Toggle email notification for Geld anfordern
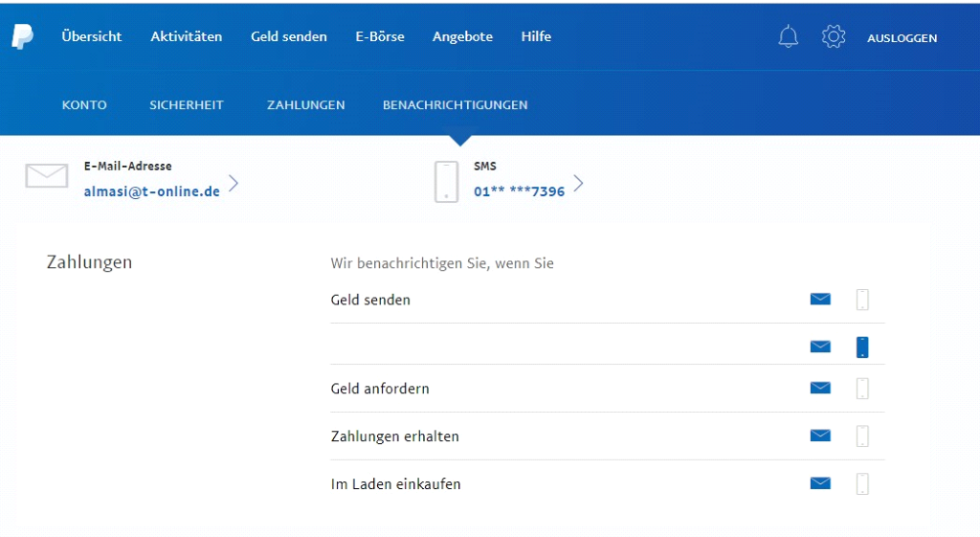Viewport: 980px width, 537px height. (x=820, y=389)
